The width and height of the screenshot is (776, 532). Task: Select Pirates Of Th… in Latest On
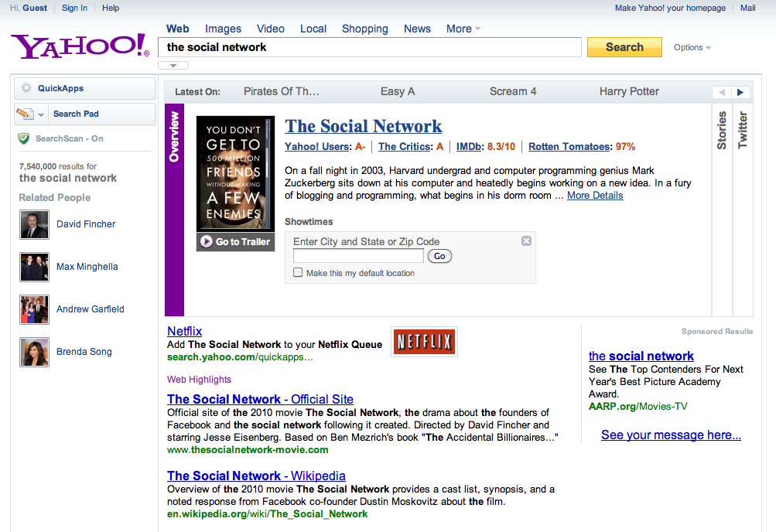281,91
